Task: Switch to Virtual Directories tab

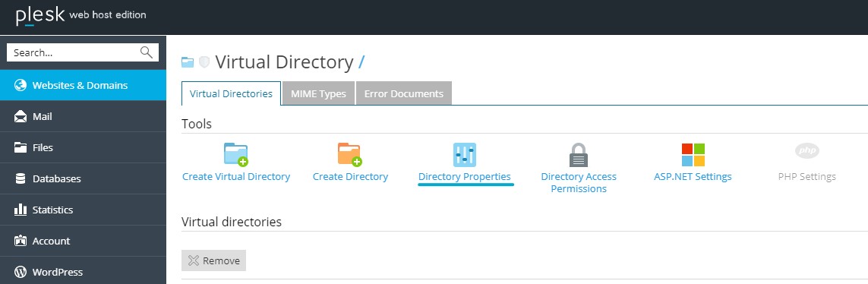Action: point(231,93)
